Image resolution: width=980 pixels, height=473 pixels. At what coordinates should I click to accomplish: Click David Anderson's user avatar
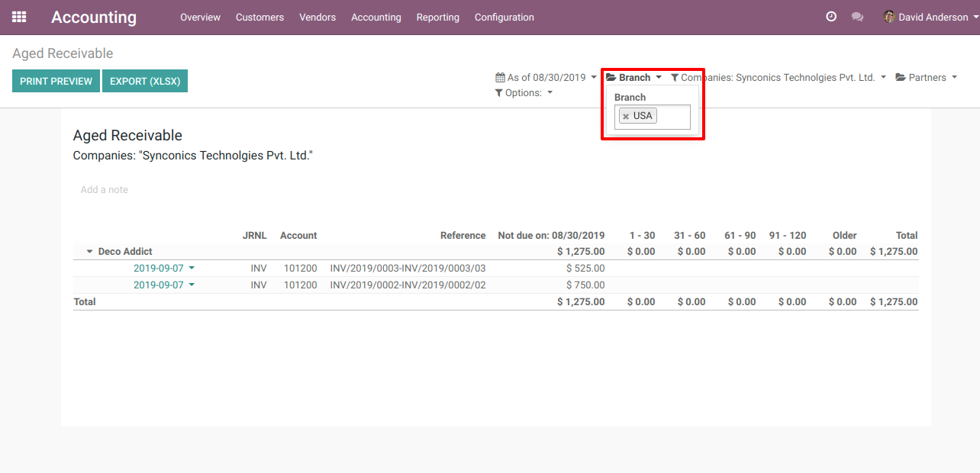(889, 17)
